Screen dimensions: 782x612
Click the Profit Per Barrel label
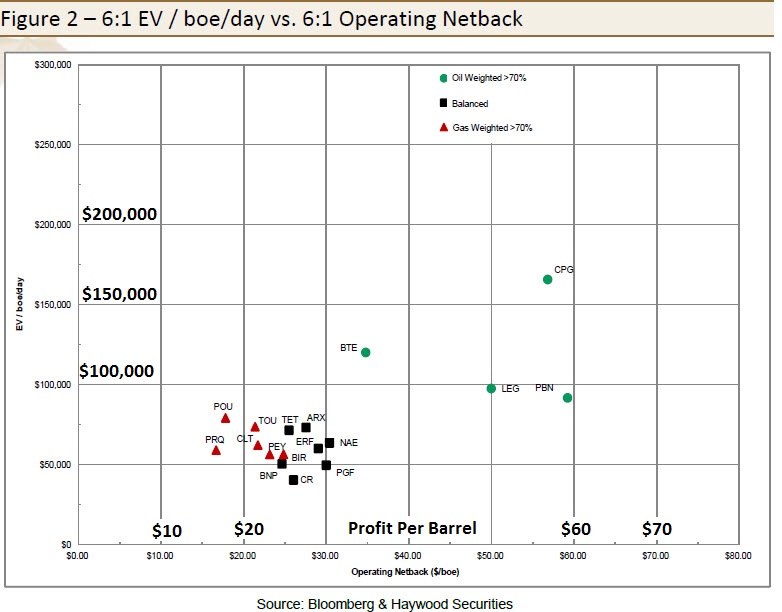point(412,528)
